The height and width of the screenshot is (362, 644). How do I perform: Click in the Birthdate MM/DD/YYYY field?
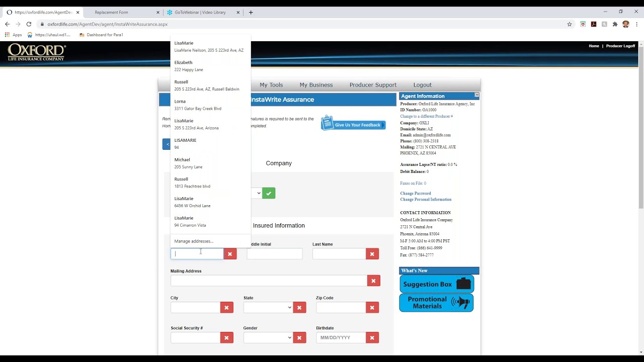(x=341, y=337)
